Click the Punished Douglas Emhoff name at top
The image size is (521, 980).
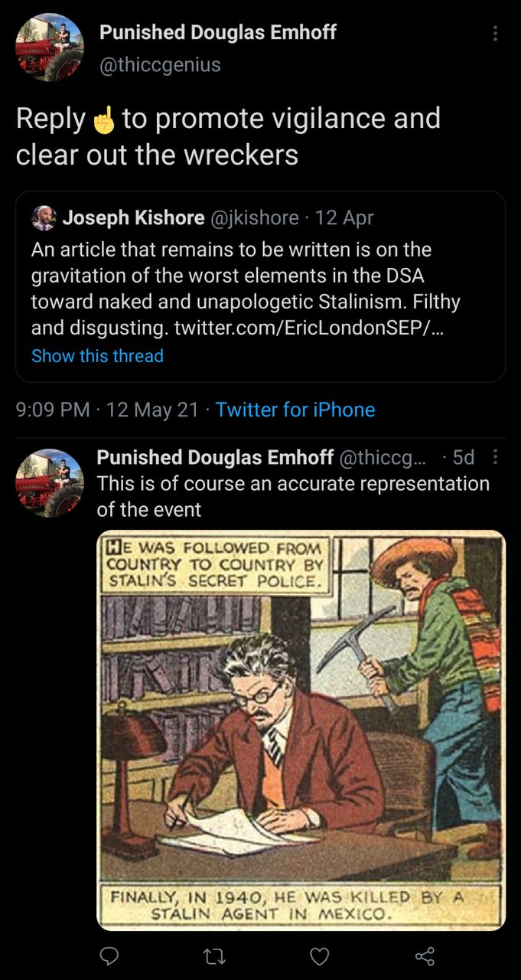(x=217, y=32)
